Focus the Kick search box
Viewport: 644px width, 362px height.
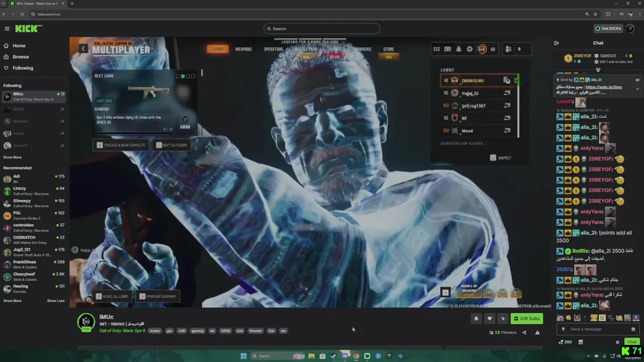pyautogui.click(x=321, y=29)
